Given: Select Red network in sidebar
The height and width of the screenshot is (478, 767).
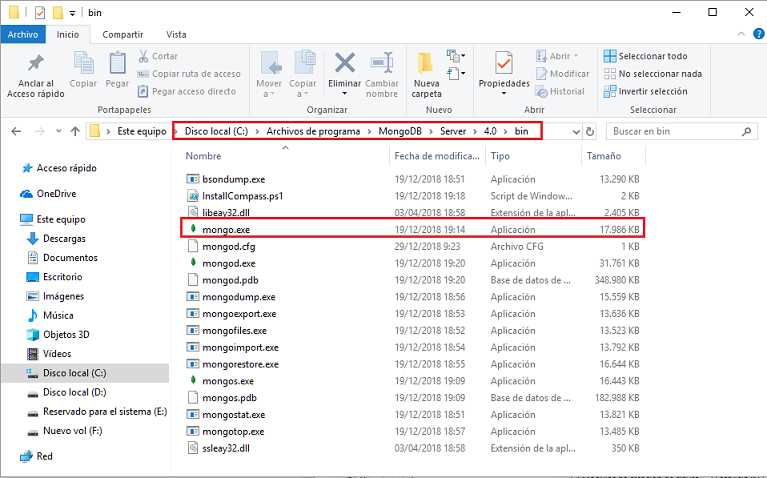Looking at the screenshot, I should pyautogui.click(x=44, y=456).
